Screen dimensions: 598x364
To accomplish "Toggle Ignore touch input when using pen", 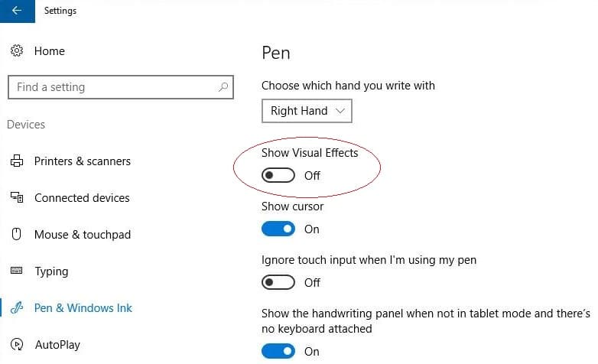I will click(278, 282).
